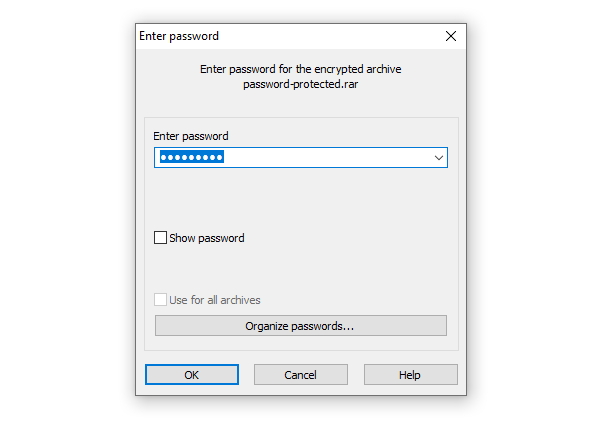This screenshot has width=604, height=423.
Task: Click blank area between password field and checkbox
Action: (300, 198)
